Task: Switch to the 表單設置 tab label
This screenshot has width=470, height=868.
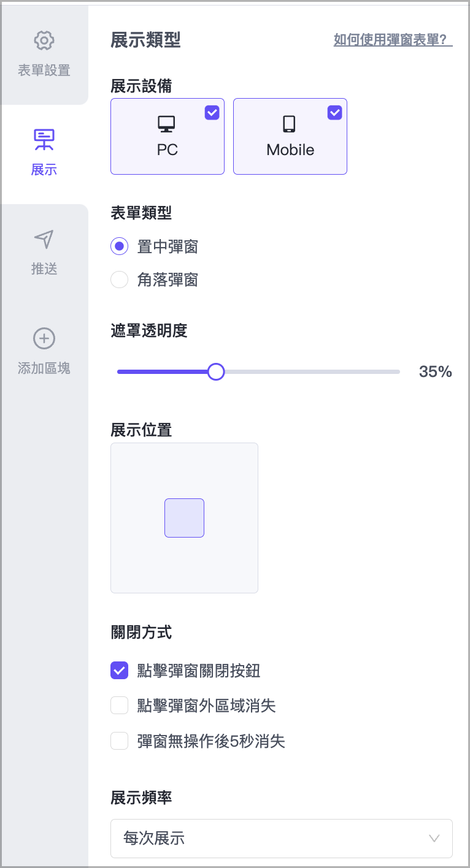Action: click(44, 70)
